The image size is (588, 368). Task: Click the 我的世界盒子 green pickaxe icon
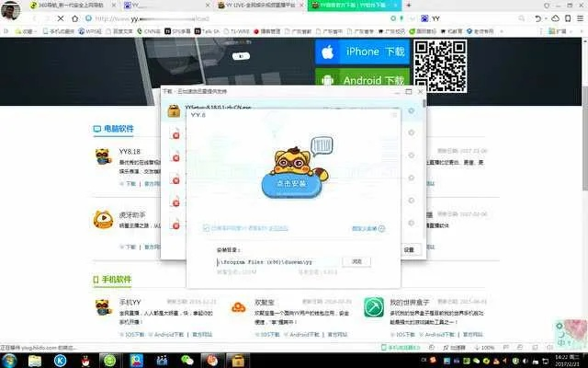374,307
